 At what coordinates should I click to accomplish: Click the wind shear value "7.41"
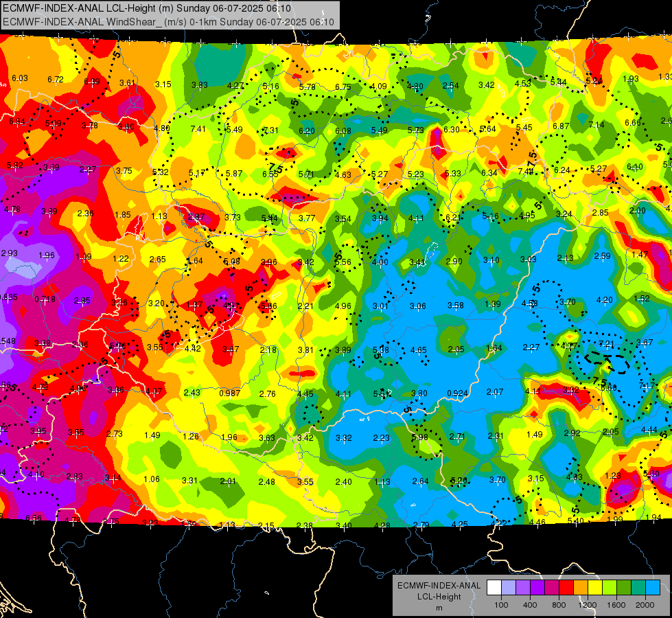coord(198,128)
